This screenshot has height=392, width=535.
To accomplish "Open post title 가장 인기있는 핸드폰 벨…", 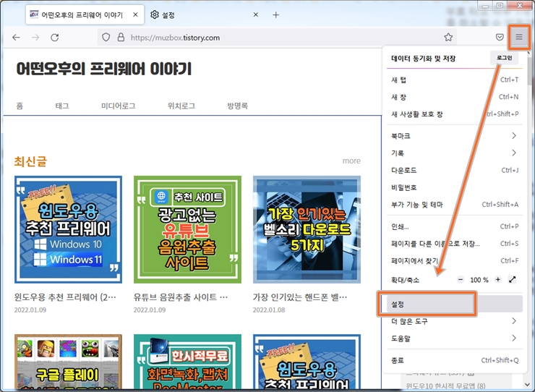I will 300,297.
